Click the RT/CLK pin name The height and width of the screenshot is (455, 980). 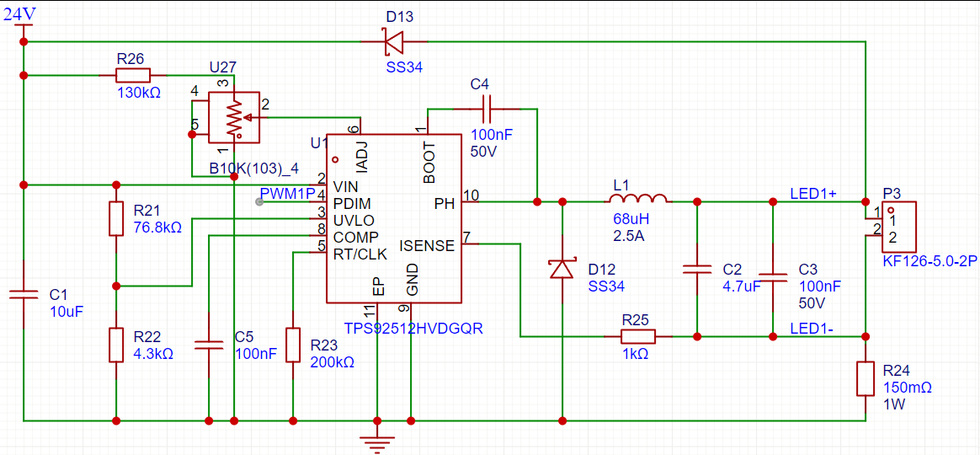click(360, 254)
